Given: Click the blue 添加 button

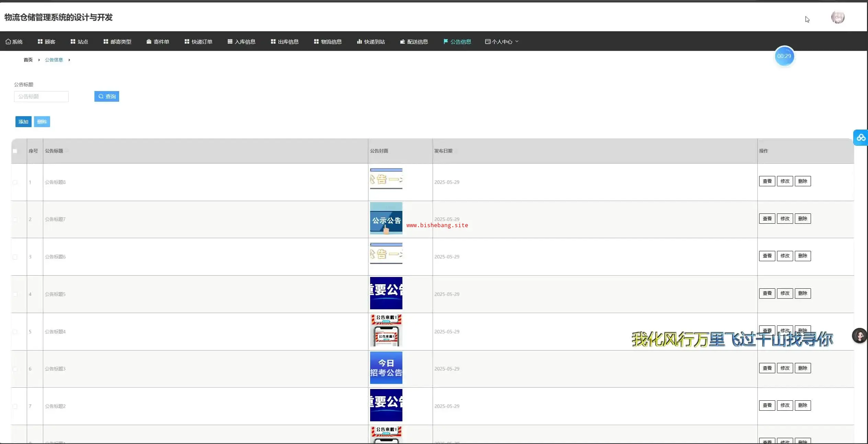Looking at the screenshot, I should pyautogui.click(x=23, y=122).
